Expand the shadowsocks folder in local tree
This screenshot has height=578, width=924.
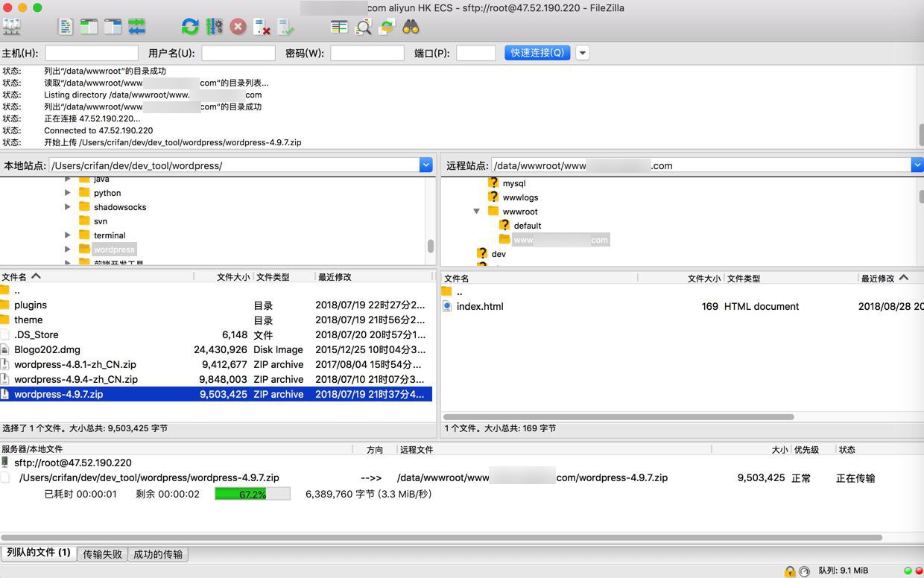pyautogui.click(x=68, y=207)
